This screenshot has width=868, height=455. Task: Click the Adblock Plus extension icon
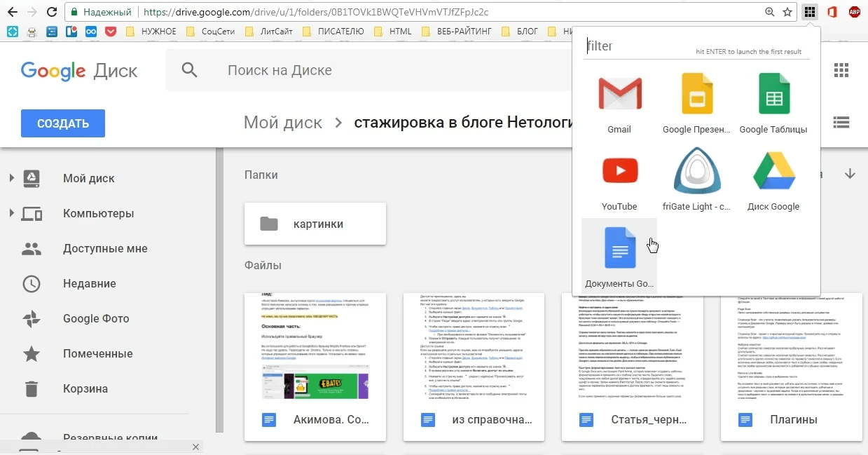(854, 11)
